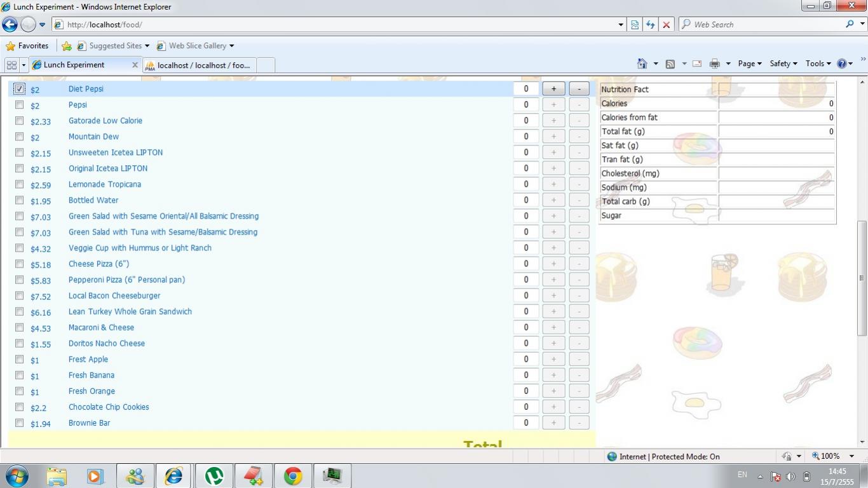Expand Web Slice Gallery dropdown
The height and width of the screenshot is (488, 868).
pyautogui.click(x=231, y=46)
